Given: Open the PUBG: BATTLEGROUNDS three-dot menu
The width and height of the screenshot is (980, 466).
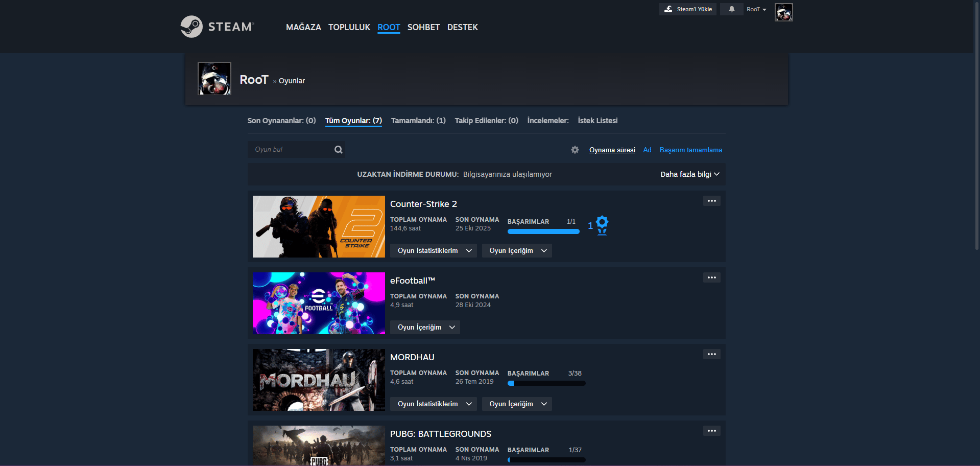Looking at the screenshot, I should point(712,431).
